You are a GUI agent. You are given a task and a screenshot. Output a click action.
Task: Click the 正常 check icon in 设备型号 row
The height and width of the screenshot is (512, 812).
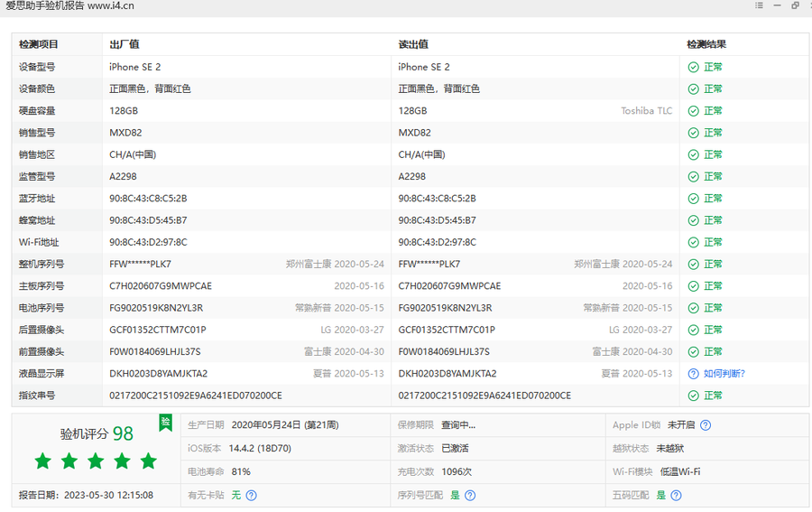pyautogui.click(x=694, y=68)
